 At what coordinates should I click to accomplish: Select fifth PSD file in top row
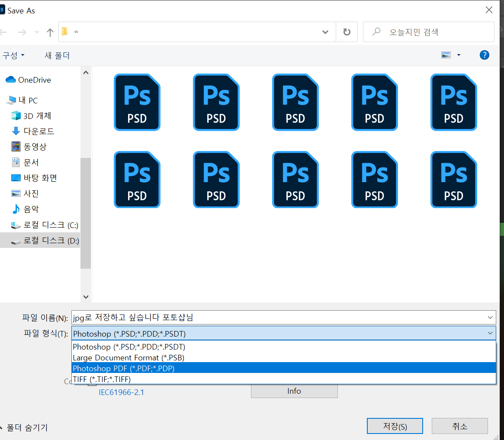tap(453, 102)
